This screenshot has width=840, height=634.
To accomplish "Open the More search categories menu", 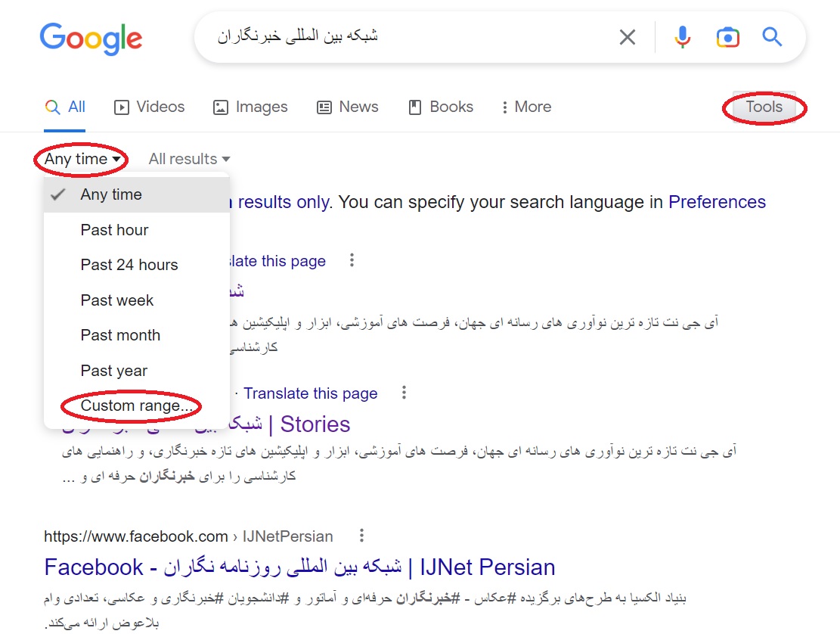I will (526, 107).
